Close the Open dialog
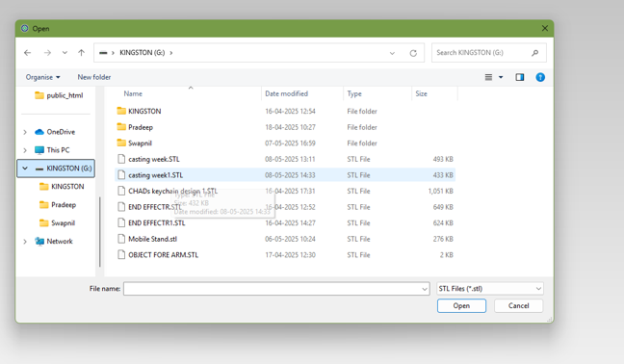Viewport: 624px width, 364px height. point(545,28)
